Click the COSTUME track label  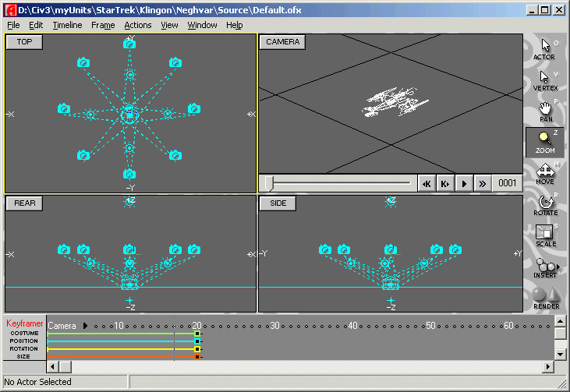[x=24, y=333]
